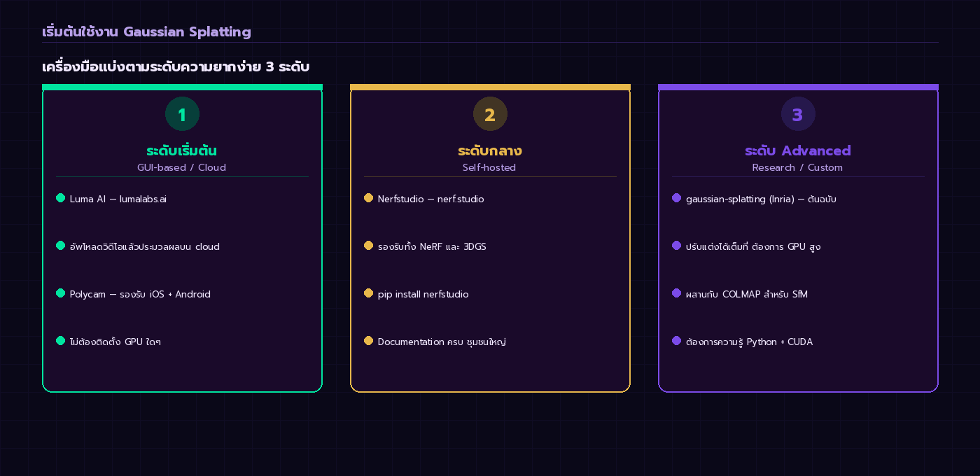980x476 pixels.
Task: Click the Gaussian Splatting page title
Action: (x=146, y=31)
